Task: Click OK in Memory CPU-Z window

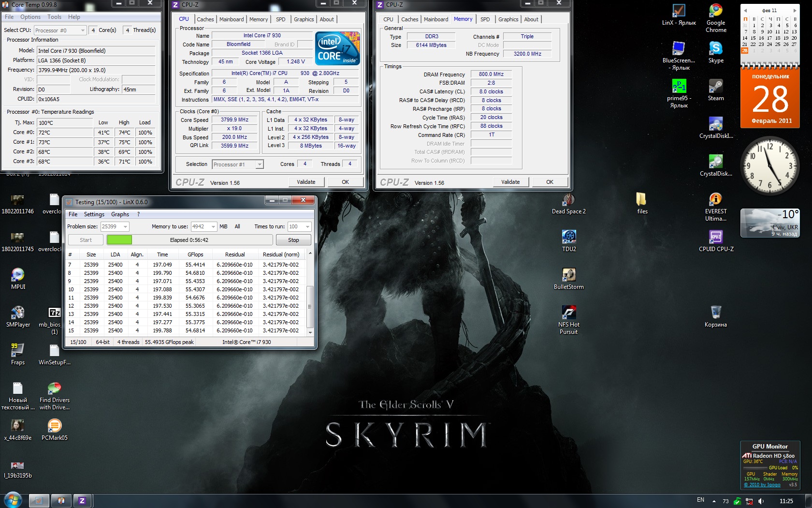Action: (x=550, y=182)
